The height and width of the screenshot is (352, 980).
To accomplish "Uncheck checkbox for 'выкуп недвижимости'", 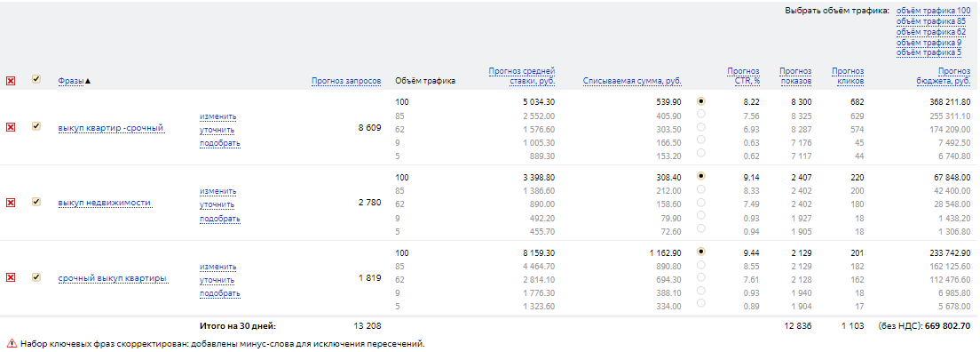I will (36, 202).
